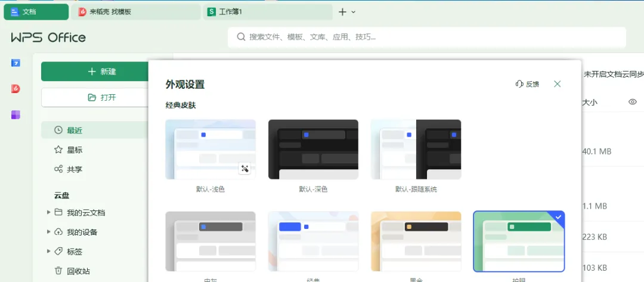Open 回收站 recycle bin
The width and height of the screenshot is (644, 282).
[72, 271]
